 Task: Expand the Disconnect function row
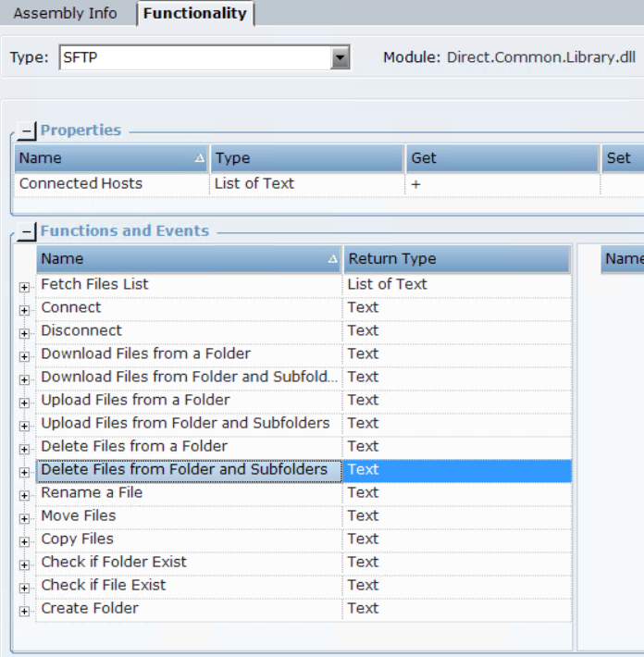[24, 333]
